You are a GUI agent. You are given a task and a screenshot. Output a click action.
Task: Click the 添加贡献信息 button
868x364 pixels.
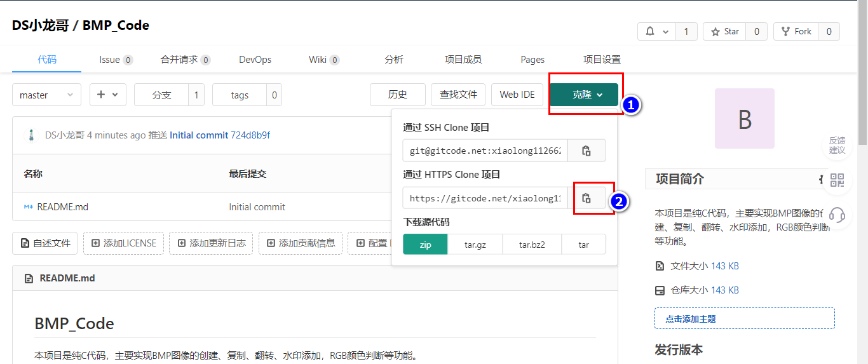click(301, 243)
